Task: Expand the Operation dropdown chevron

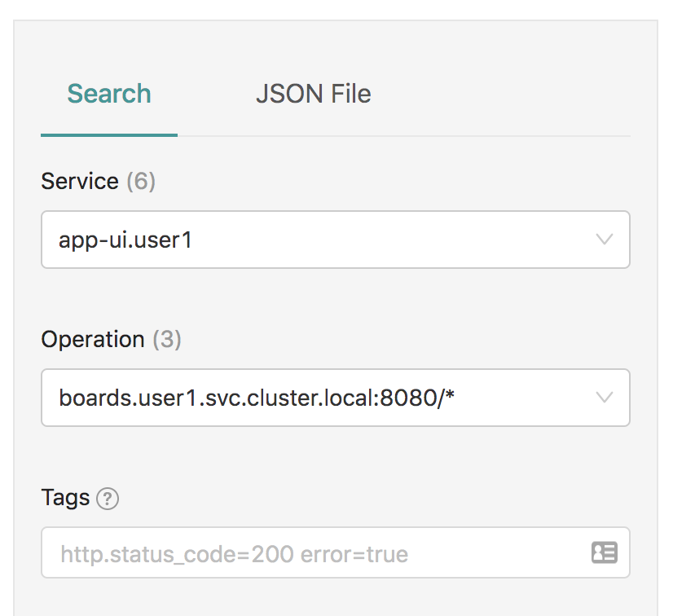Action: pos(605,397)
